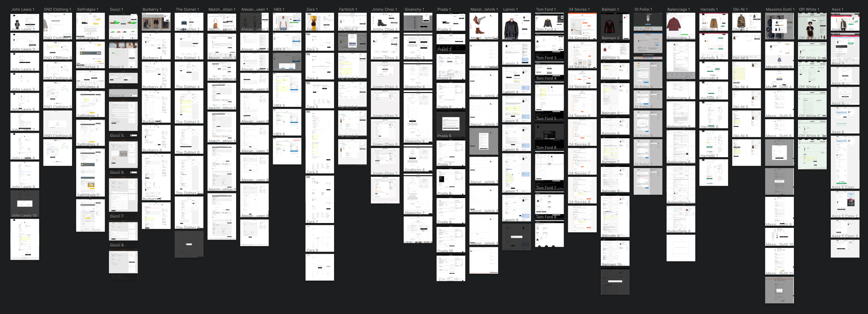Click the '24 Sevres 8' artboard label

[x=579, y=202]
